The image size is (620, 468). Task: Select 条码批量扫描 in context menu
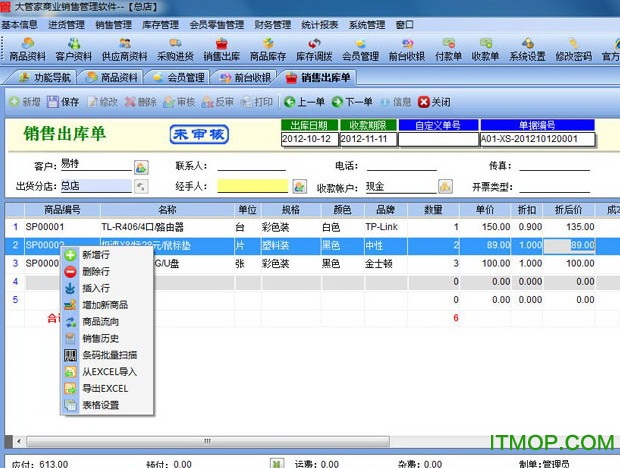click(x=107, y=355)
